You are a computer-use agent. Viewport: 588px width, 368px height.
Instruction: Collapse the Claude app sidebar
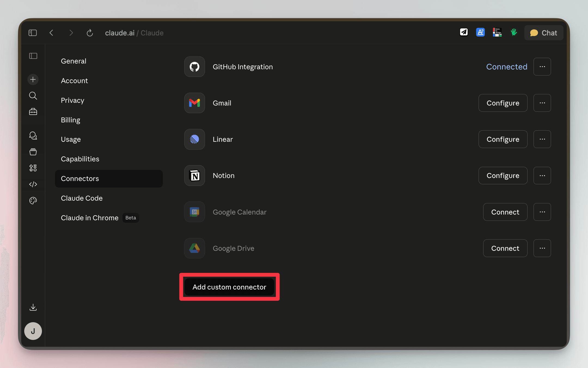point(33,56)
